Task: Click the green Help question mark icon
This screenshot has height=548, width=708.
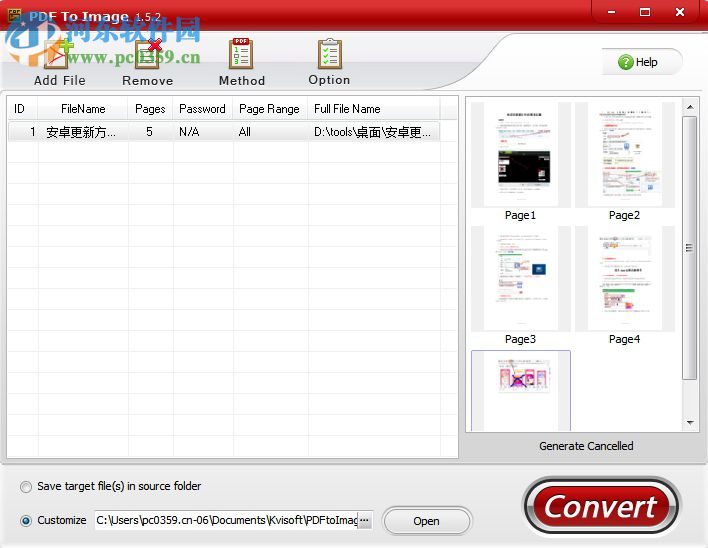Action: [x=625, y=62]
